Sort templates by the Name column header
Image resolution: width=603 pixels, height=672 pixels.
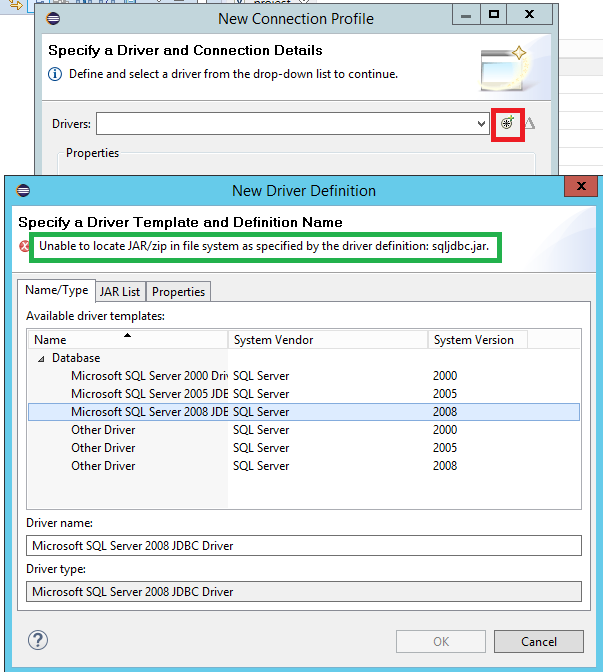click(127, 340)
